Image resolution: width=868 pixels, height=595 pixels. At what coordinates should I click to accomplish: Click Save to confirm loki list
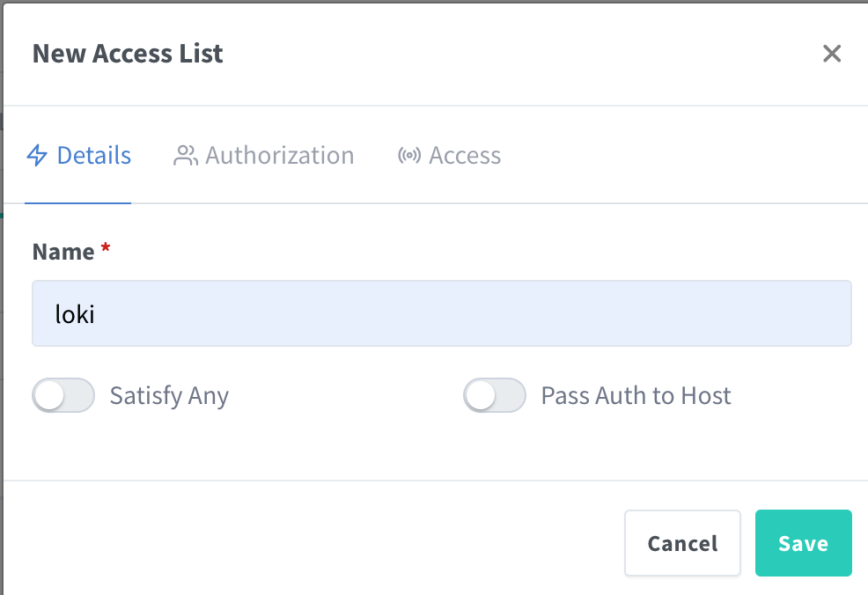click(803, 543)
